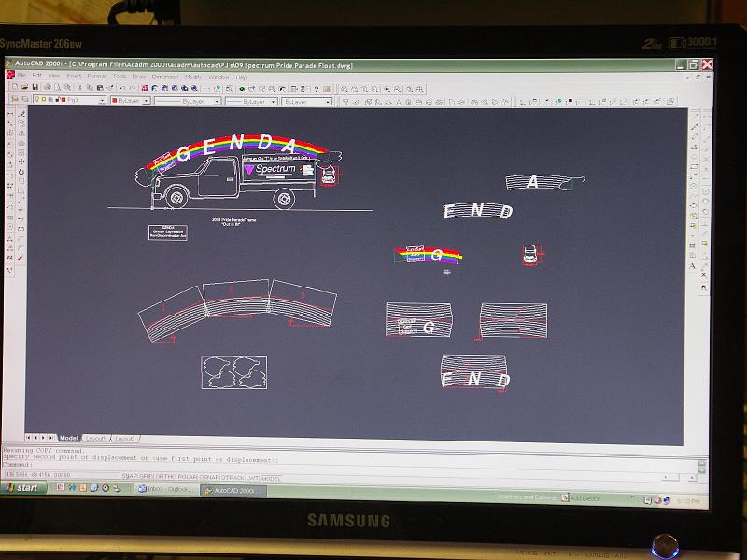Screen dimensions: 747x560
Task: Click AutoCAD 2000i taskbar button
Action: point(233,491)
